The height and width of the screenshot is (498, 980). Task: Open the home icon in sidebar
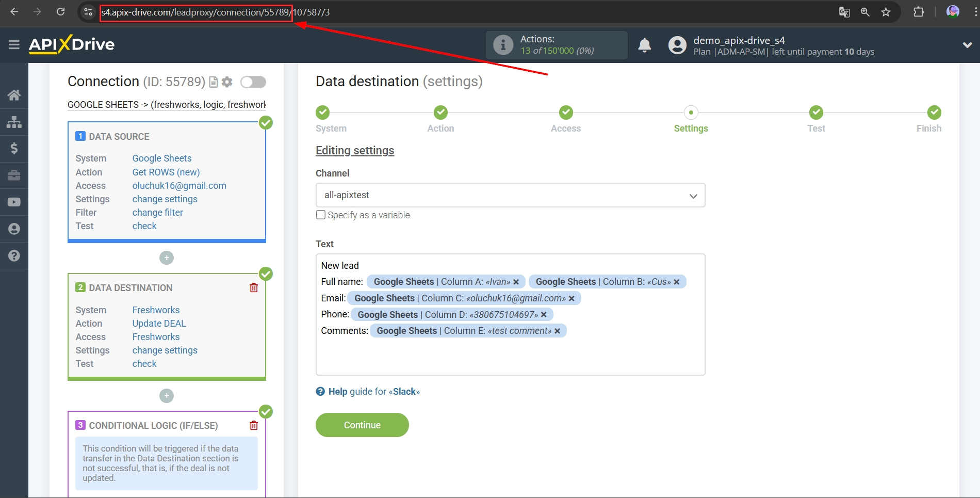click(14, 95)
